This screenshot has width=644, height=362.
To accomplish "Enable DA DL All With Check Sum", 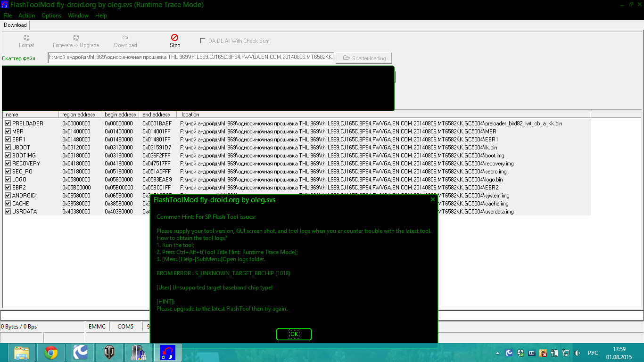I will coord(203,41).
